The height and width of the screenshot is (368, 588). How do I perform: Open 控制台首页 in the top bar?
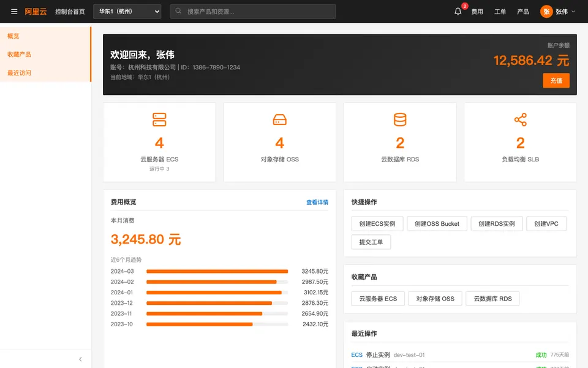point(70,12)
